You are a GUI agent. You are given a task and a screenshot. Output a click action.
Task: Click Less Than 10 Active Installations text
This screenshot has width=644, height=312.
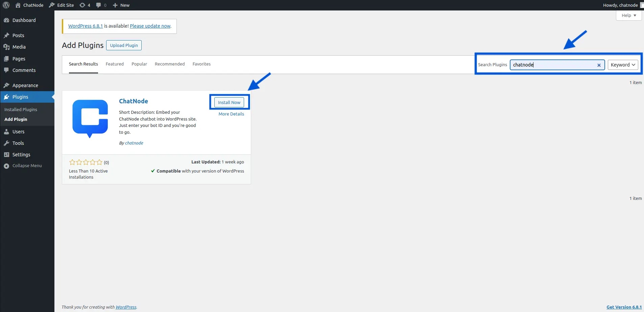tap(88, 174)
